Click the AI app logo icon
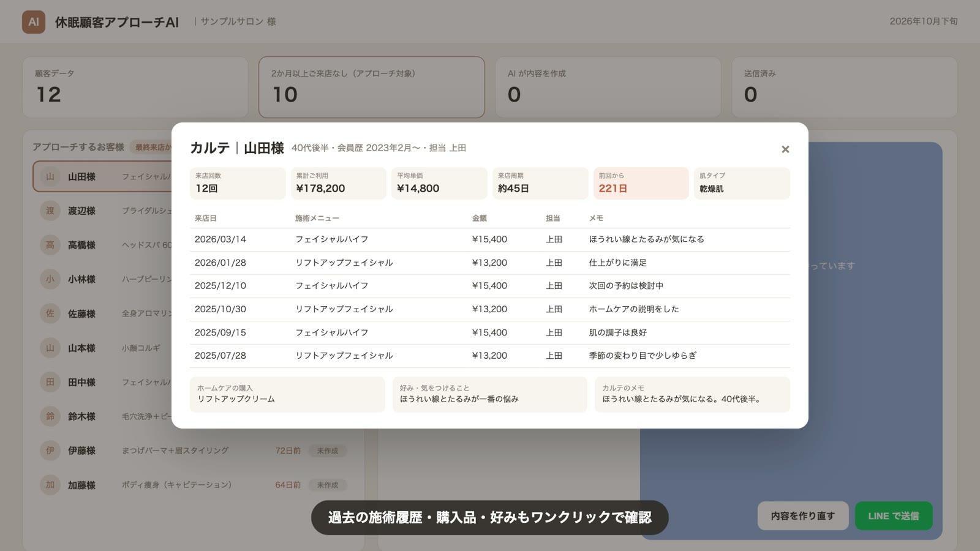Viewport: 980px width, 551px height. (x=34, y=22)
